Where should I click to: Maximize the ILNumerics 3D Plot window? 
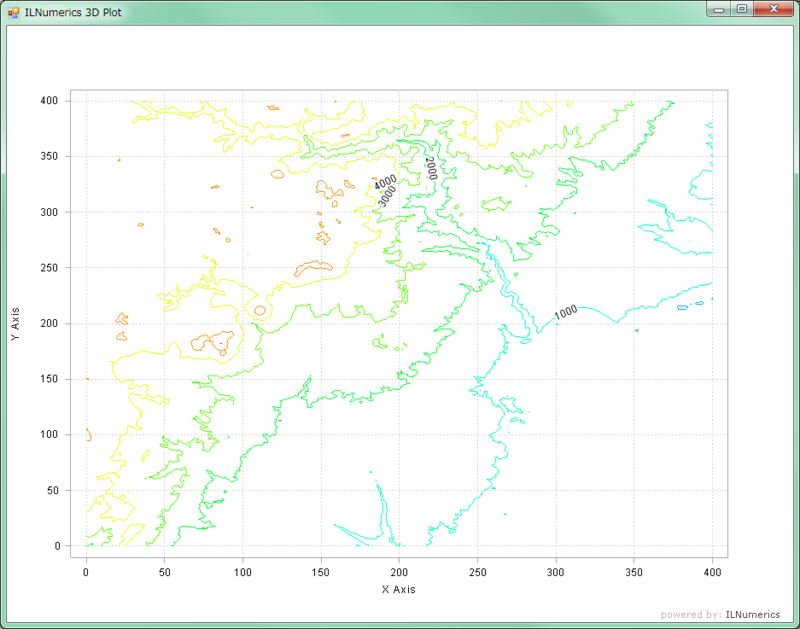pos(742,9)
